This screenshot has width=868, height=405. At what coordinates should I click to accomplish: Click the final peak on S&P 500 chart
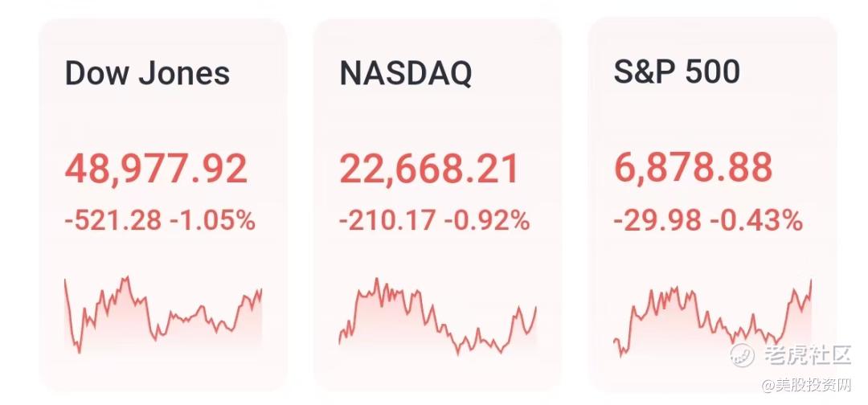pyautogui.click(x=810, y=280)
